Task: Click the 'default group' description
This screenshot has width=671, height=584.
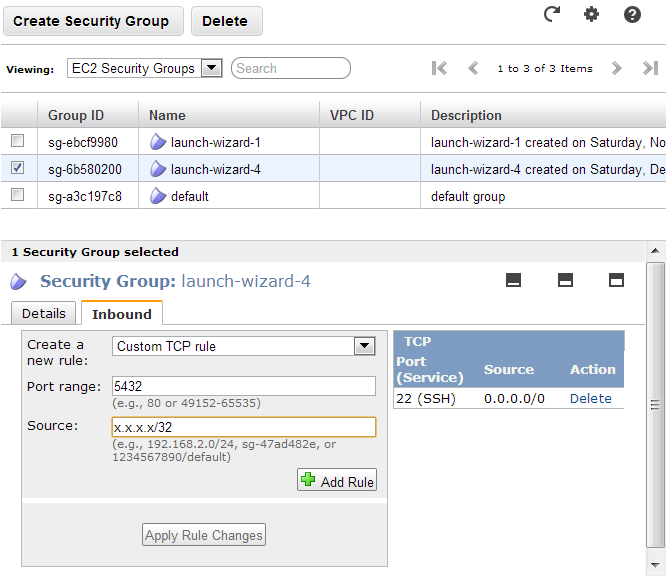Action: (x=468, y=196)
